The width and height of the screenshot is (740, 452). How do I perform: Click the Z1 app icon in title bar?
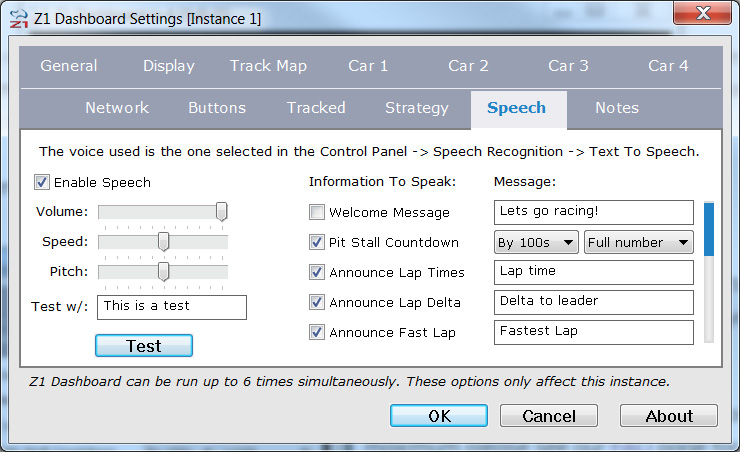point(19,19)
